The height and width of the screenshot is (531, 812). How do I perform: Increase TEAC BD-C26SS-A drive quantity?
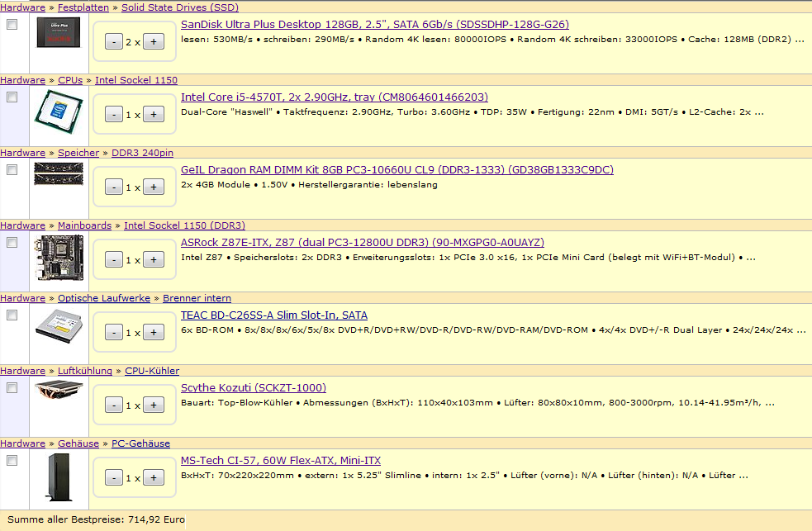[154, 333]
